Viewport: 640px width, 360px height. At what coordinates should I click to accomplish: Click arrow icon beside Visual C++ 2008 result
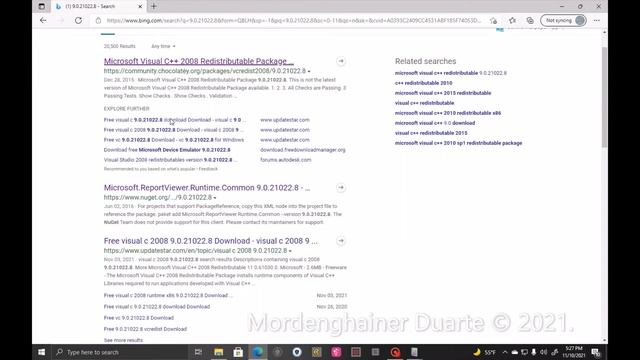click(x=341, y=61)
